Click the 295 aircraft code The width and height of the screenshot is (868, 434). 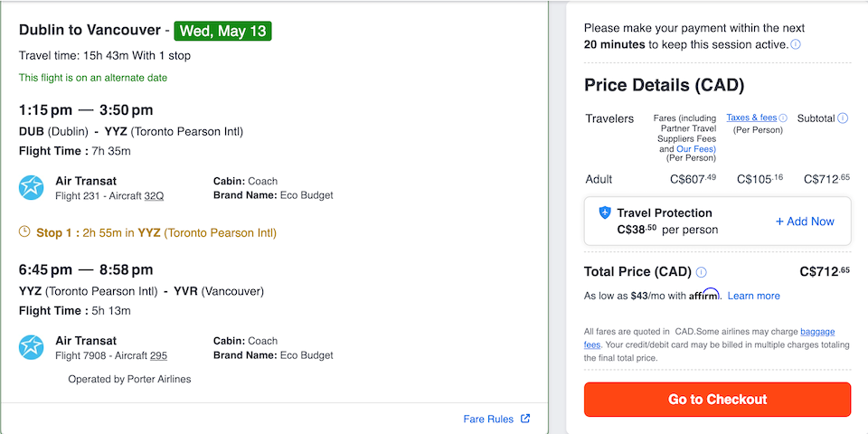(158, 355)
